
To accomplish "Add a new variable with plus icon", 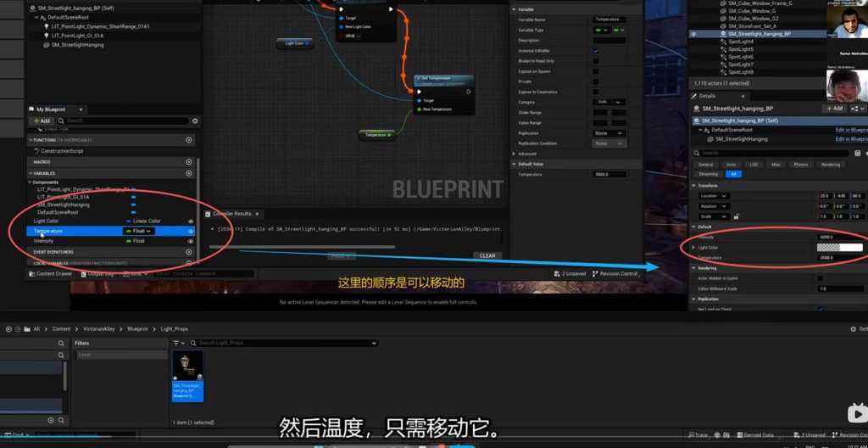I will pyautogui.click(x=189, y=173).
